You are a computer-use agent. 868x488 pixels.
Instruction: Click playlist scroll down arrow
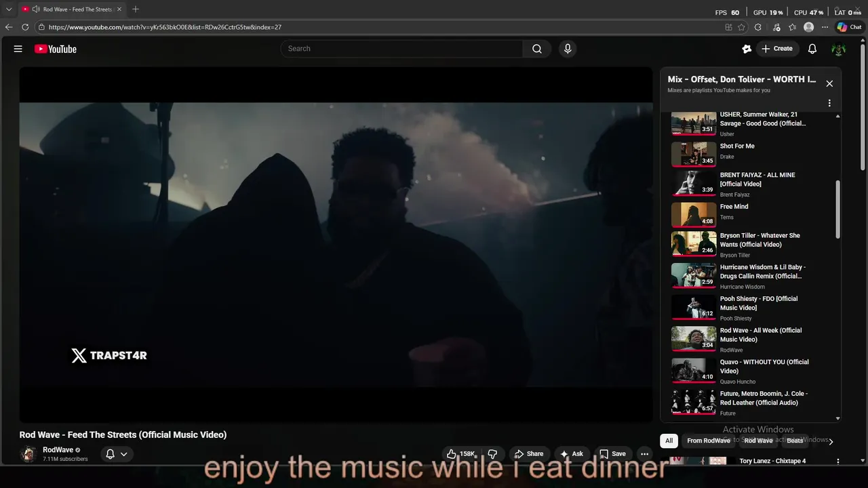tap(838, 418)
